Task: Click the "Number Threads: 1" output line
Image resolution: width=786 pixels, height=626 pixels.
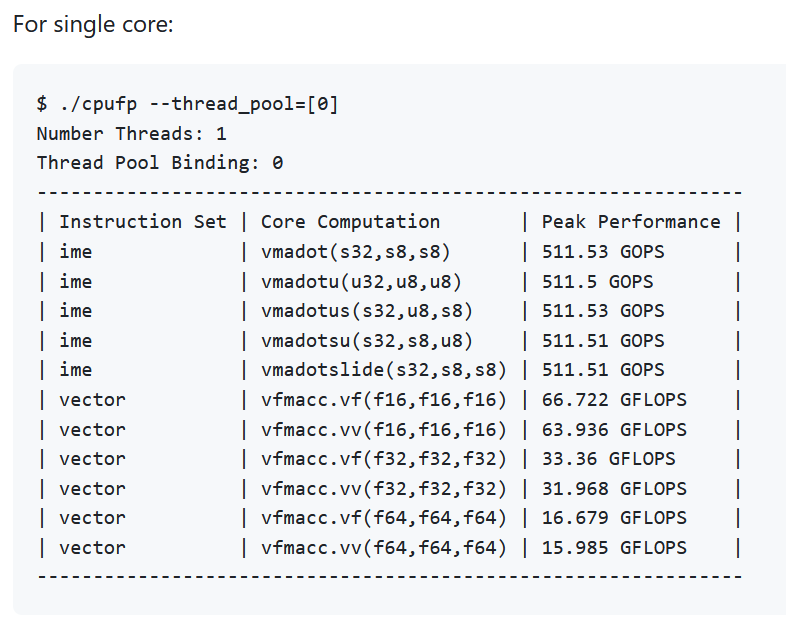Action: (131, 133)
